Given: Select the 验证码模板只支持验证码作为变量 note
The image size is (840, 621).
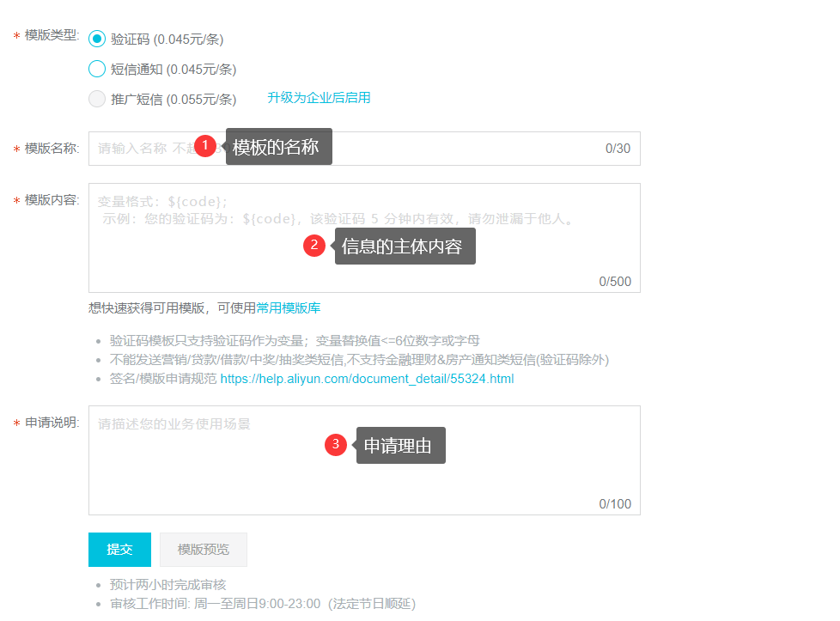Looking at the screenshot, I should click(295, 341).
